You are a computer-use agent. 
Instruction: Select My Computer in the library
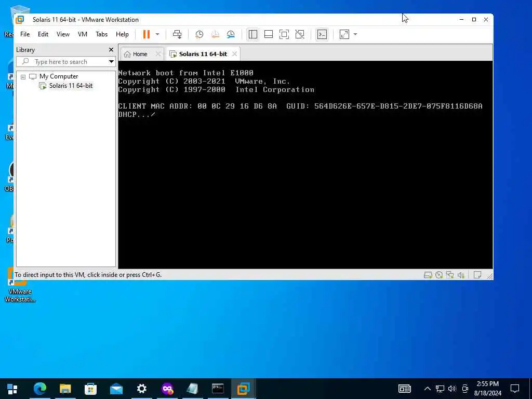tap(59, 76)
